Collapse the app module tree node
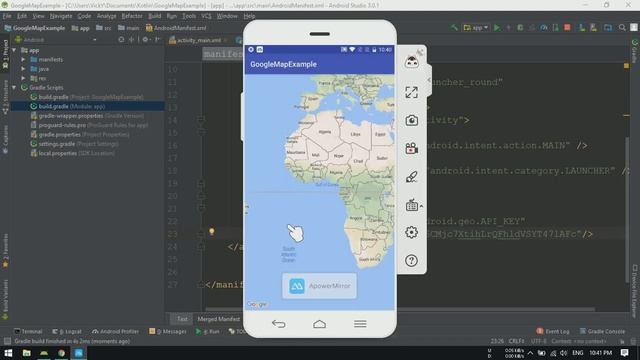This screenshot has width=640, height=360. point(14,50)
